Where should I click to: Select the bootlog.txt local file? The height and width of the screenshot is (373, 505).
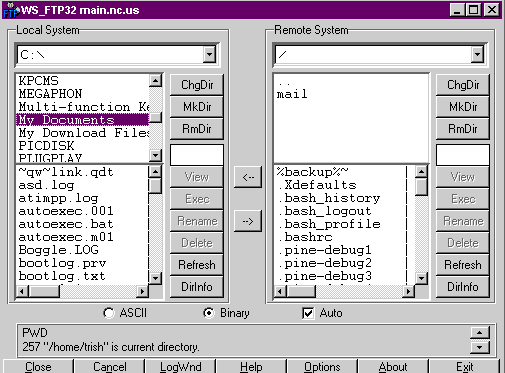[82, 276]
